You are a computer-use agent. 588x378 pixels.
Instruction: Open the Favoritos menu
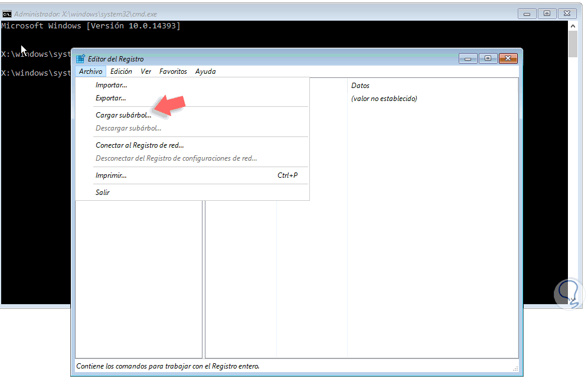173,71
